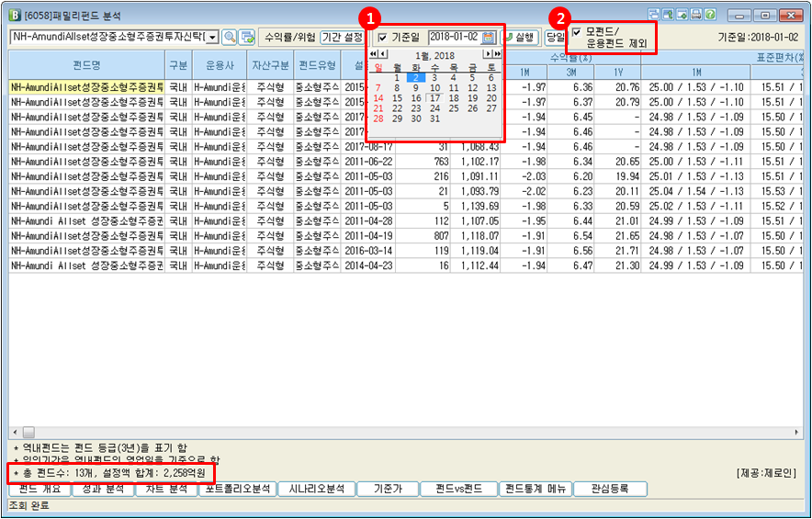Click the row with date 2011-04-28
This screenshot has width=812, height=519.
pyautogui.click(x=405, y=221)
